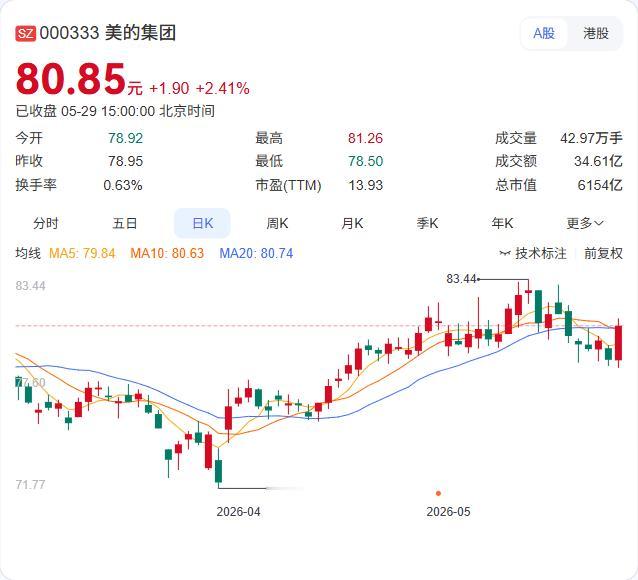
Task: Click the 均线 label
Action: (28, 253)
